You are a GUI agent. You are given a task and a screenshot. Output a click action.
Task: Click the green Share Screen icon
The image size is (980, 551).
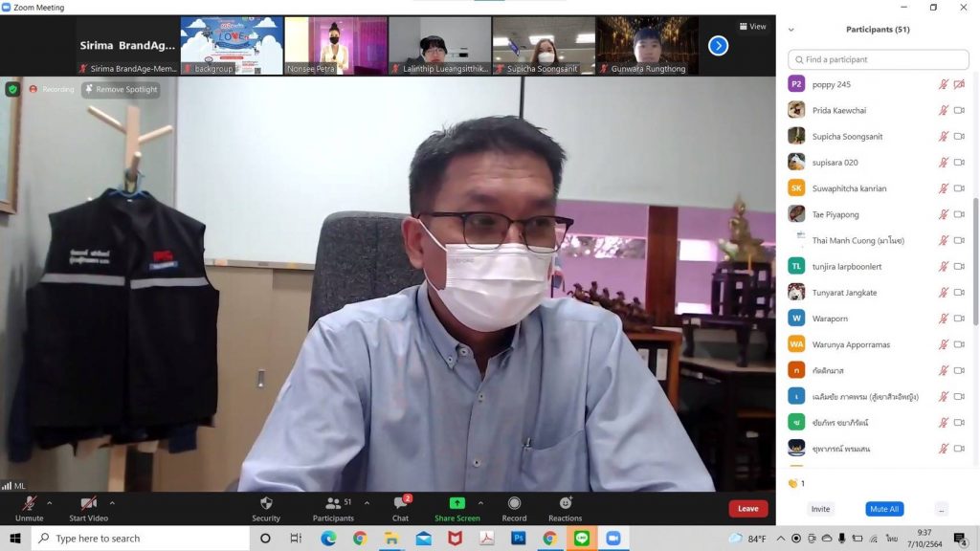click(x=457, y=503)
